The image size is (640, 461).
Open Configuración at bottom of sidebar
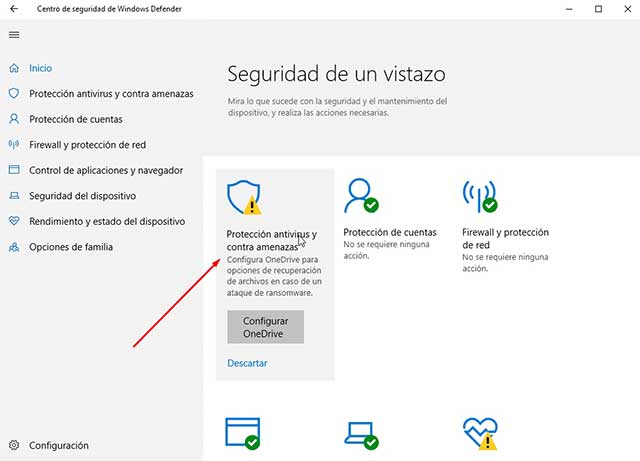(x=58, y=445)
